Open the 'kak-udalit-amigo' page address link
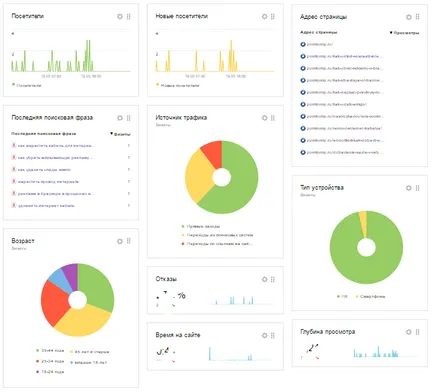 coord(337,104)
